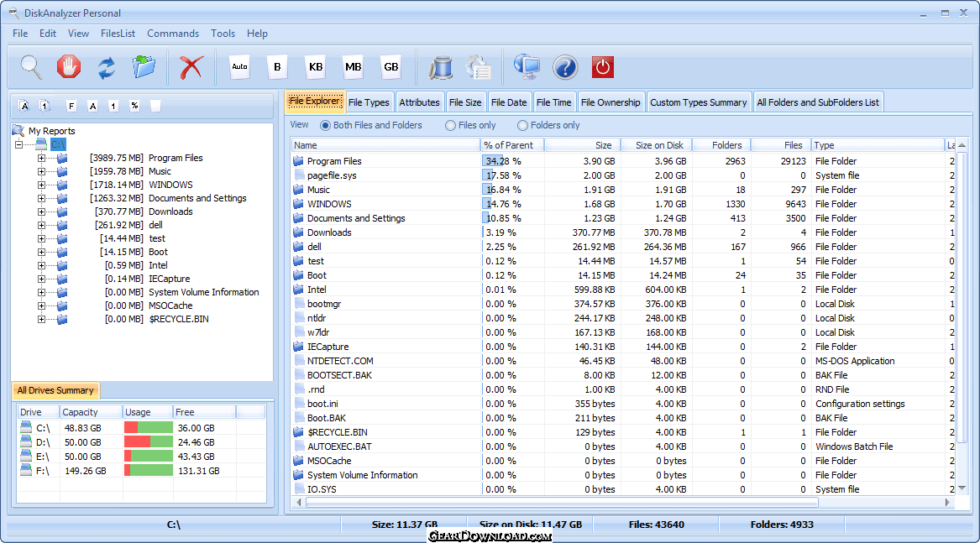Image resolution: width=980 pixels, height=543 pixels.
Task: Display sizes in MB
Action: (354, 67)
